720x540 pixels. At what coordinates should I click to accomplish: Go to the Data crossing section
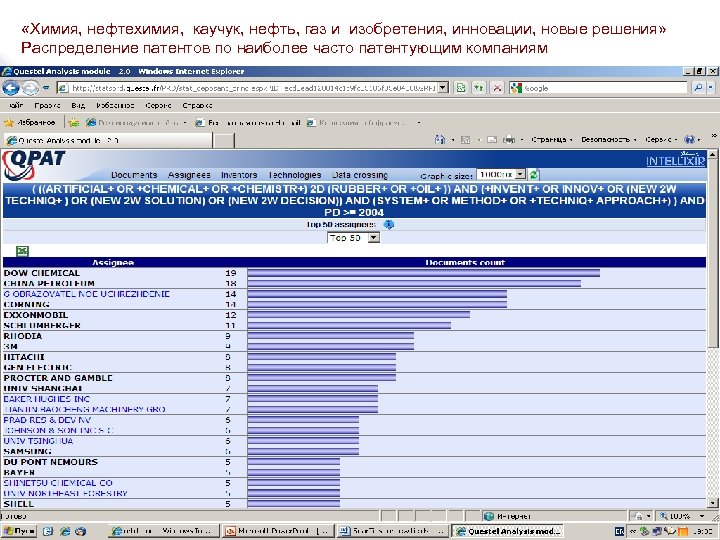click(360, 175)
